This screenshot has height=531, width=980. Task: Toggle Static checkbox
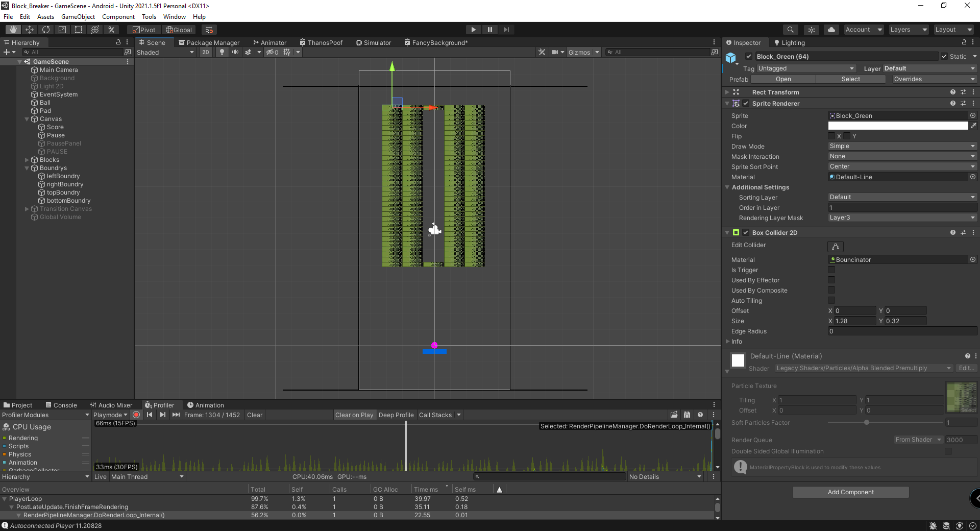coord(944,56)
